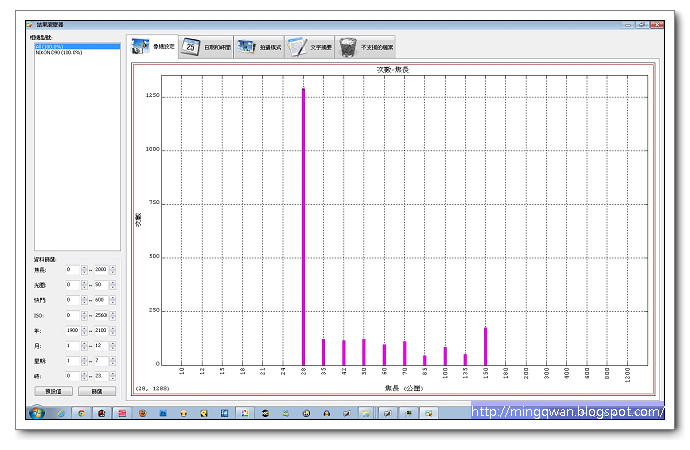Open the Windows Start orb
Viewport: 690px width, 450px height.
pos(37,413)
